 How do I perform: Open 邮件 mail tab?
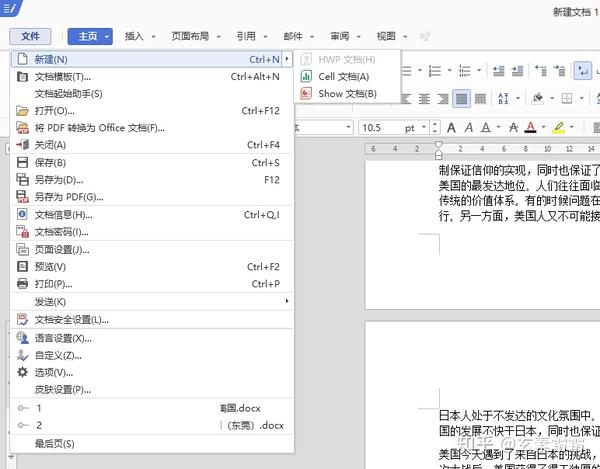pyautogui.click(x=293, y=36)
